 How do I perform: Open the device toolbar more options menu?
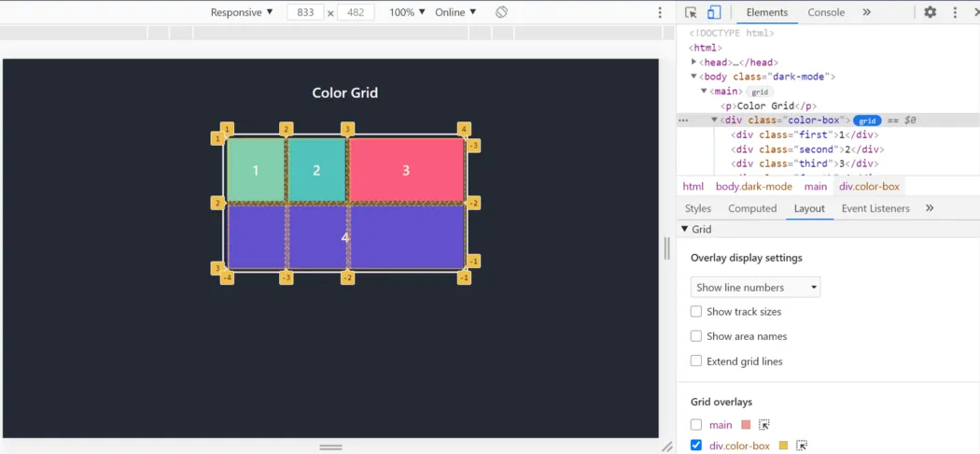click(660, 12)
